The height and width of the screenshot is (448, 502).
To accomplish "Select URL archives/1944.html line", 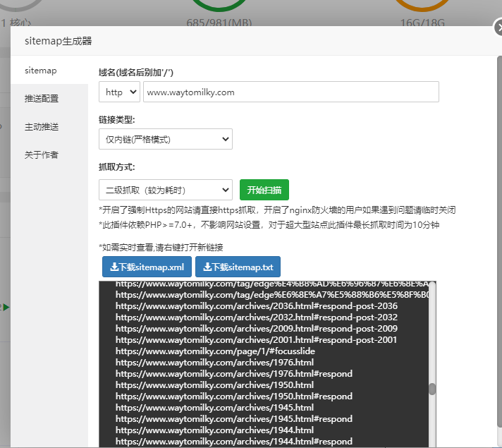I will pos(214,430).
